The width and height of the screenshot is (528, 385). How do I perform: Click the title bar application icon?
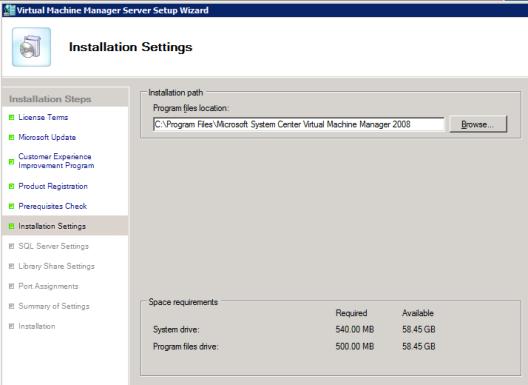coord(9,10)
